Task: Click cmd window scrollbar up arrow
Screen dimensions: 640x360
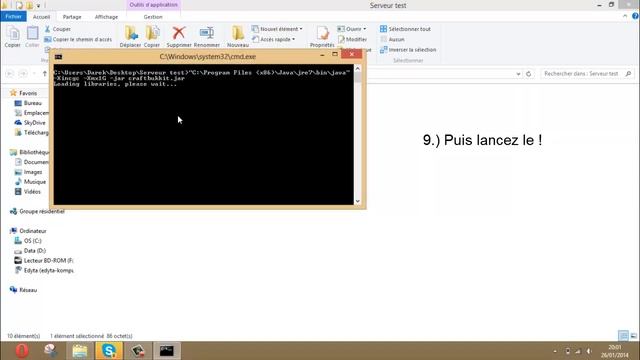Action: point(358,69)
